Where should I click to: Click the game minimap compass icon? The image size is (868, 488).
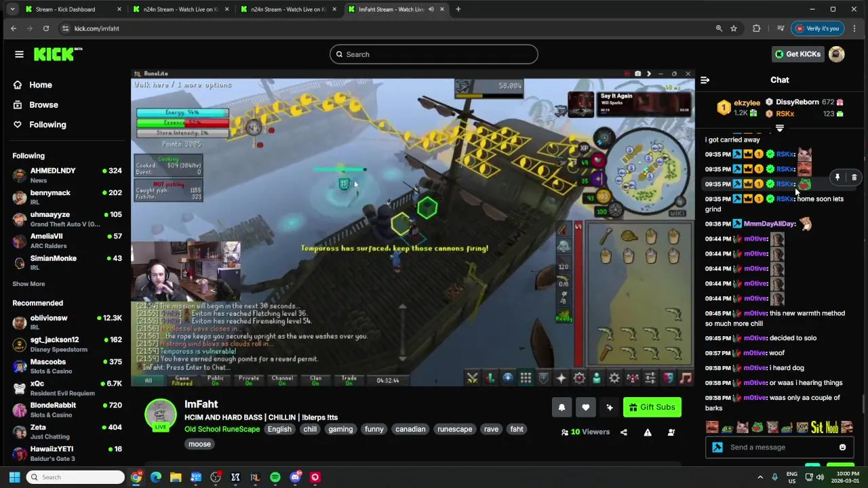604,139
